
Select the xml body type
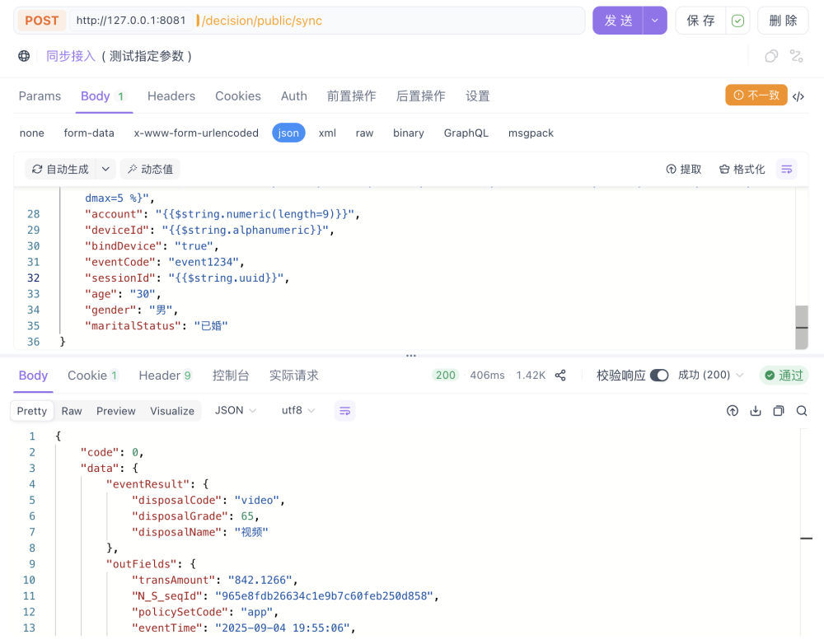[x=327, y=133]
